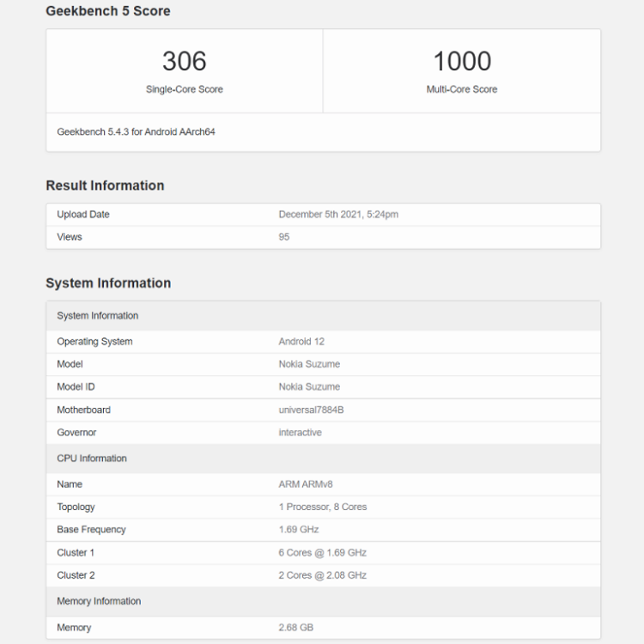The image size is (644, 644).
Task: Select the single-core score 306
Action: click(x=184, y=61)
